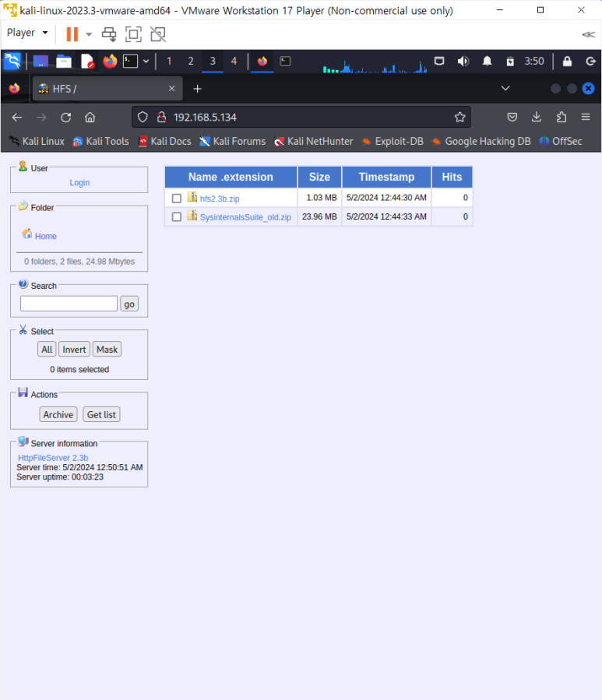Enter VMware full screen mode
The height and width of the screenshot is (700, 602).
133,34
